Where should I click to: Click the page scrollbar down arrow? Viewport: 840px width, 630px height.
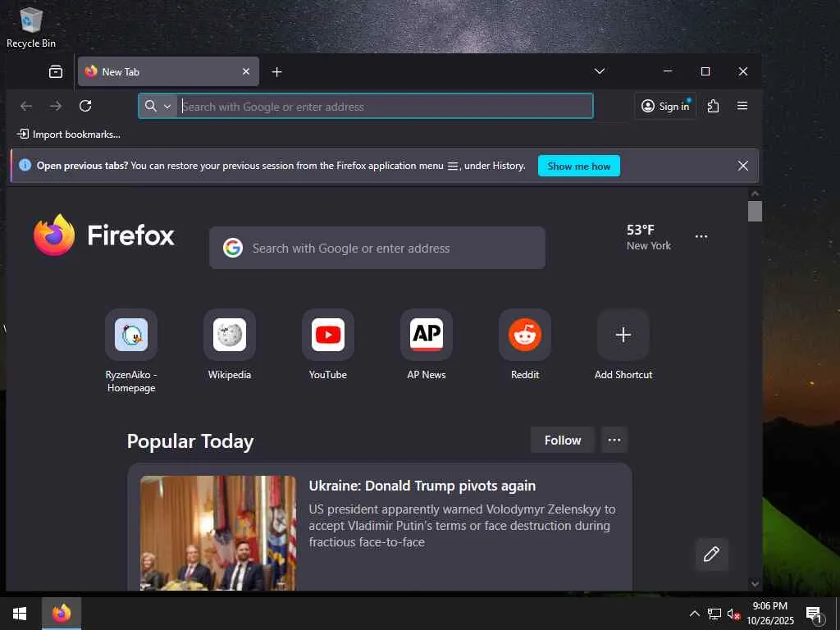pos(755,584)
